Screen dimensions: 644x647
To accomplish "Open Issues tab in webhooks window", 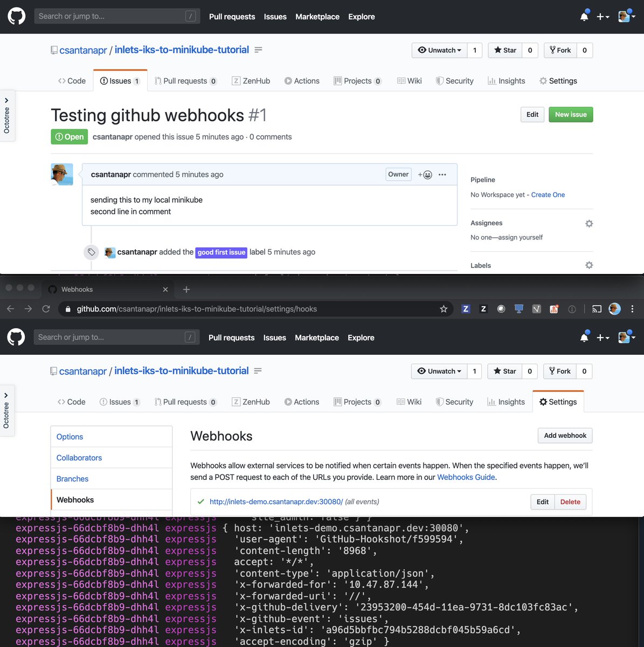I will [120, 402].
